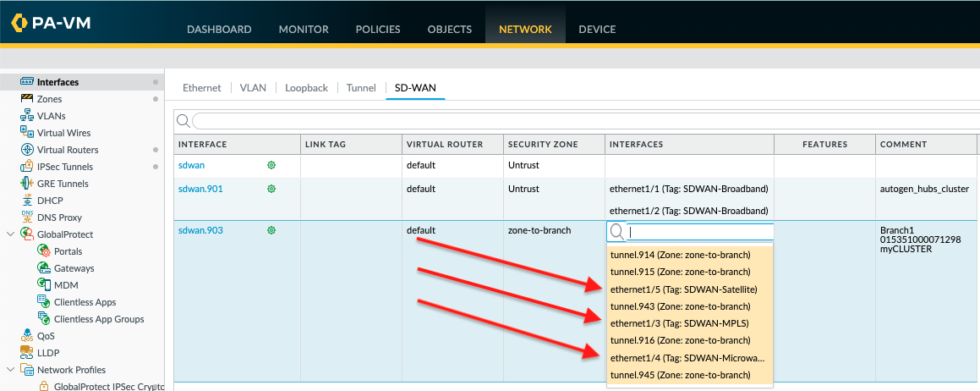Collapse the GlobalProtect tree node

pyautogui.click(x=10, y=234)
